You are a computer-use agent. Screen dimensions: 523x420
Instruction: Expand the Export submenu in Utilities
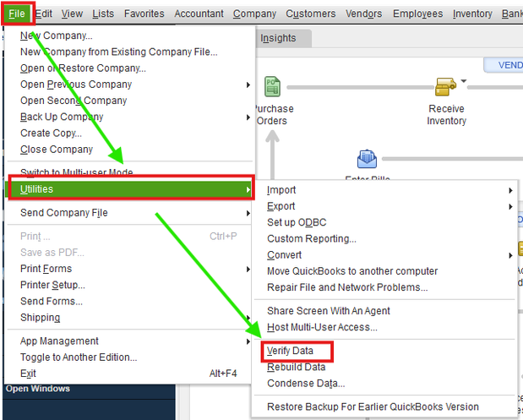pos(384,206)
